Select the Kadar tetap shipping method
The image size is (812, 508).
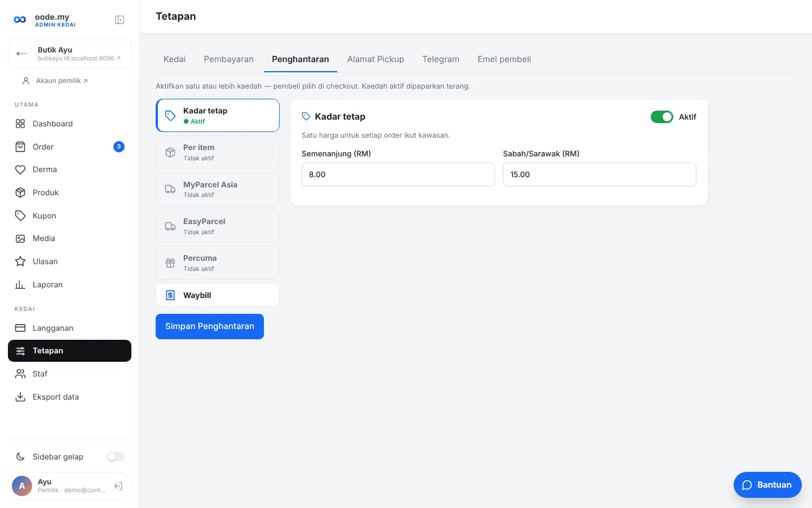click(x=218, y=116)
